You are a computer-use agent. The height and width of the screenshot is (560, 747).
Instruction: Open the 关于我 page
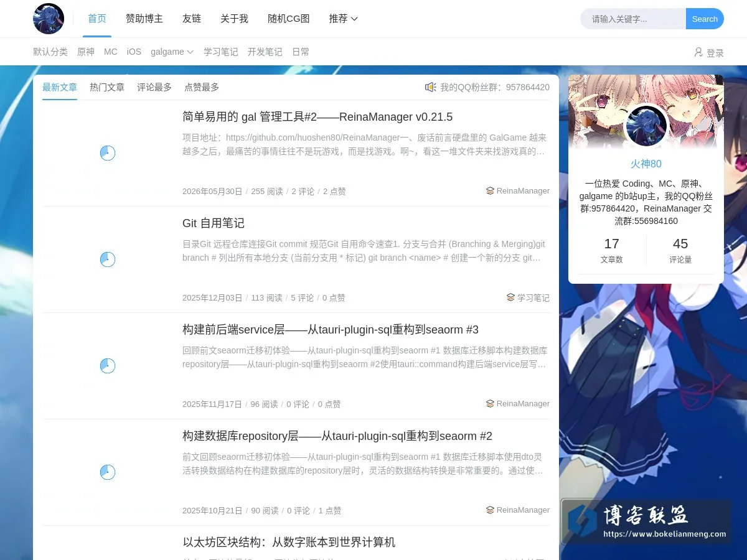(234, 19)
